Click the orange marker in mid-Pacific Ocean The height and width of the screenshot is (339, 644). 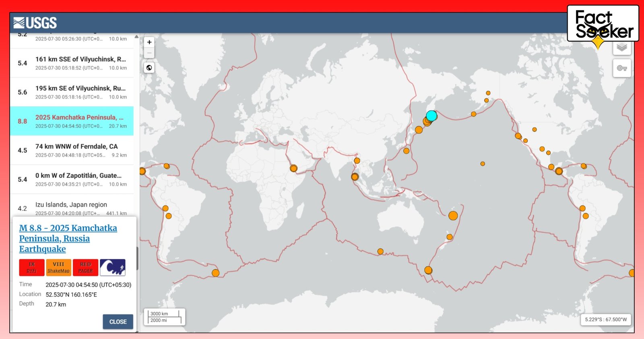pyautogui.click(x=483, y=164)
